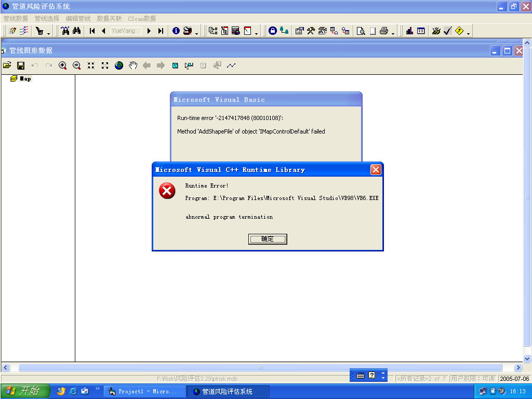Open the 管线选择 menu
The height and width of the screenshot is (399, 532).
pos(47,19)
